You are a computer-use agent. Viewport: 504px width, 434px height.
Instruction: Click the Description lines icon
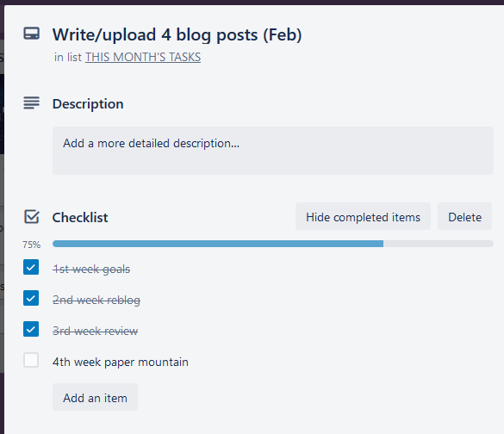(32, 103)
